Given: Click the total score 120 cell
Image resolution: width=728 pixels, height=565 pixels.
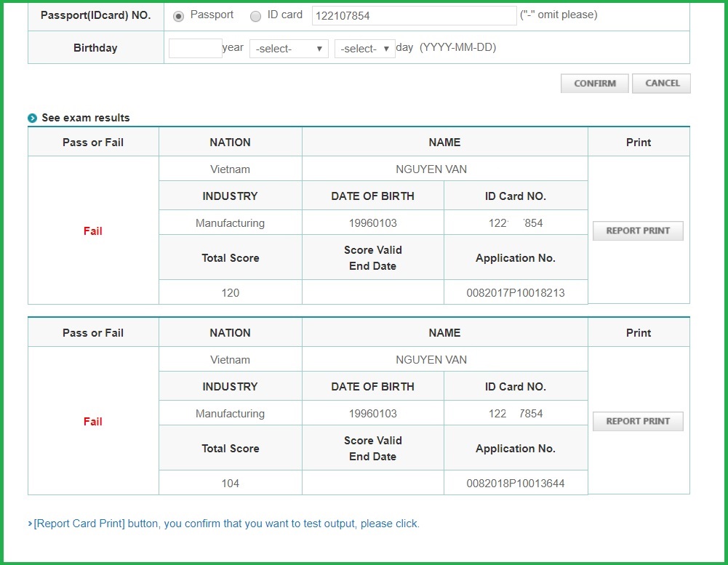Looking at the screenshot, I should coord(231,292).
